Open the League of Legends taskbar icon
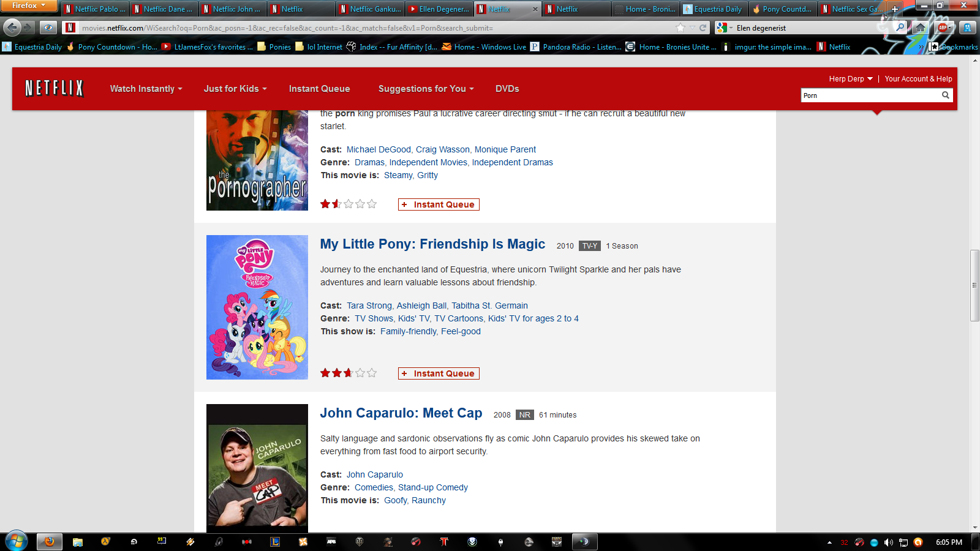The image size is (980, 551). click(x=275, y=542)
